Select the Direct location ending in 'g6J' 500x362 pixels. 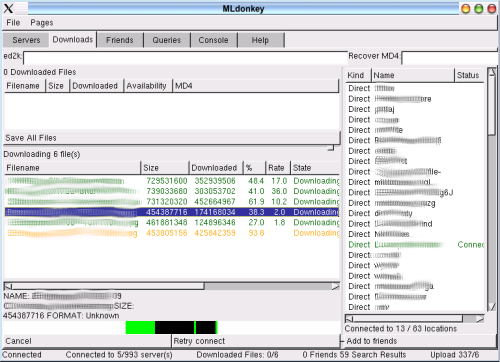coord(415,193)
